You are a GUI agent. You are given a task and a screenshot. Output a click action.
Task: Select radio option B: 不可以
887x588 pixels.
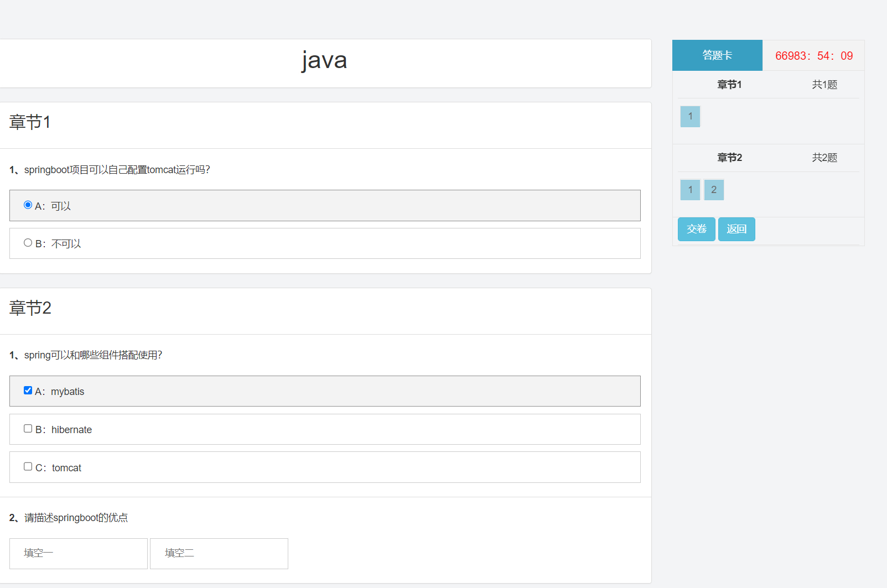(x=28, y=243)
